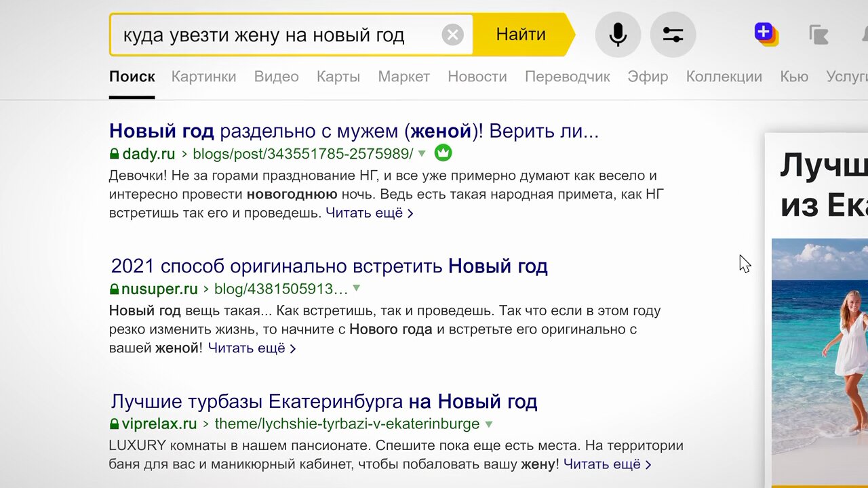Click the green crown badge next to dady.ru

pos(443,153)
